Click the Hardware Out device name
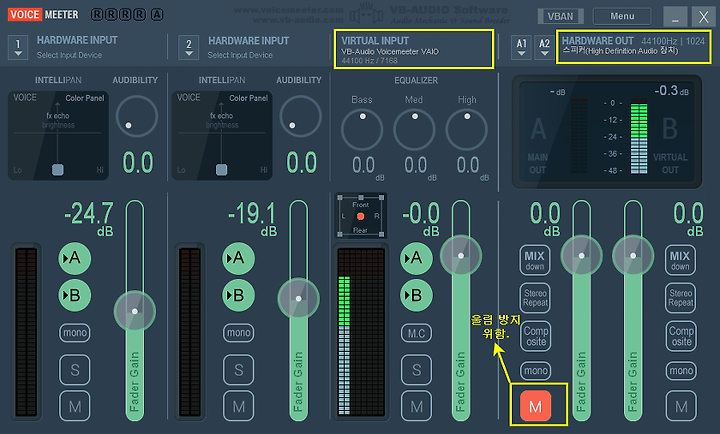This screenshot has width=720, height=434. [620, 51]
